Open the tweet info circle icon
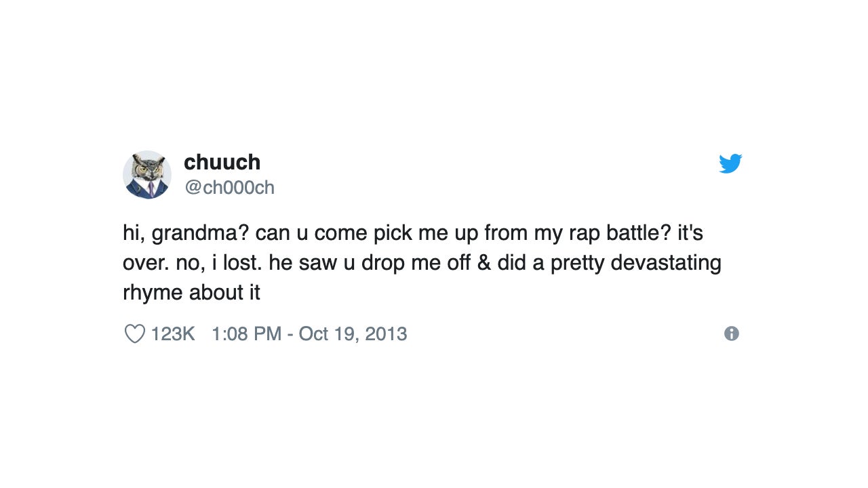 [x=731, y=333]
